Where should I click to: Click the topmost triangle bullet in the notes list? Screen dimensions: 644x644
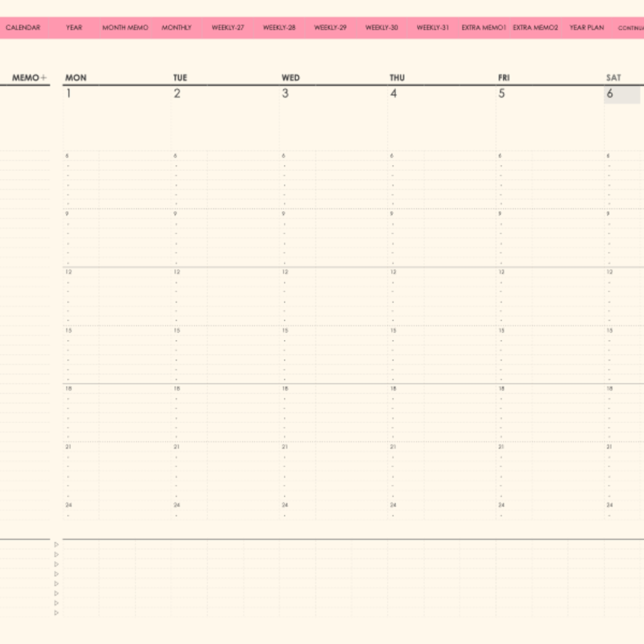[57, 545]
